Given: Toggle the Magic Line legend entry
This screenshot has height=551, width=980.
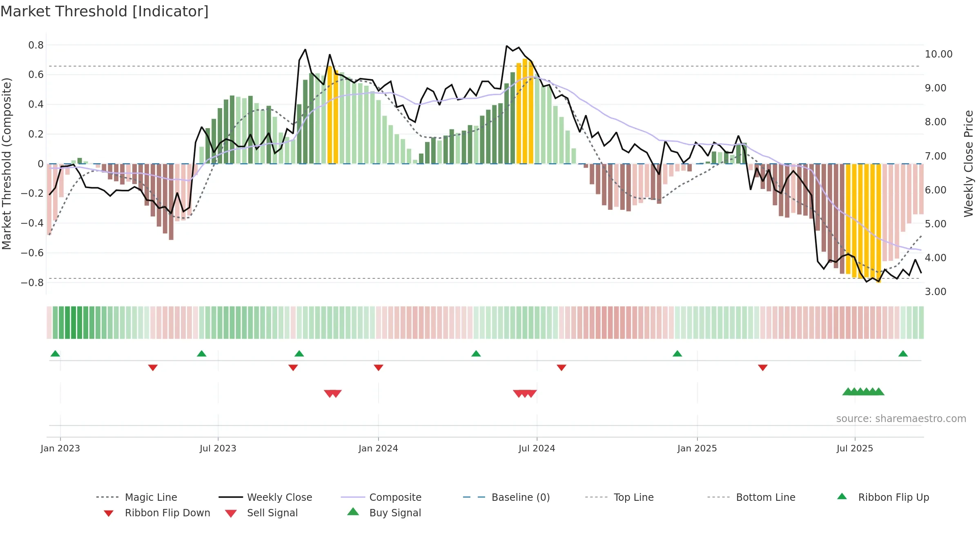Looking at the screenshot, I should (136, 497).
